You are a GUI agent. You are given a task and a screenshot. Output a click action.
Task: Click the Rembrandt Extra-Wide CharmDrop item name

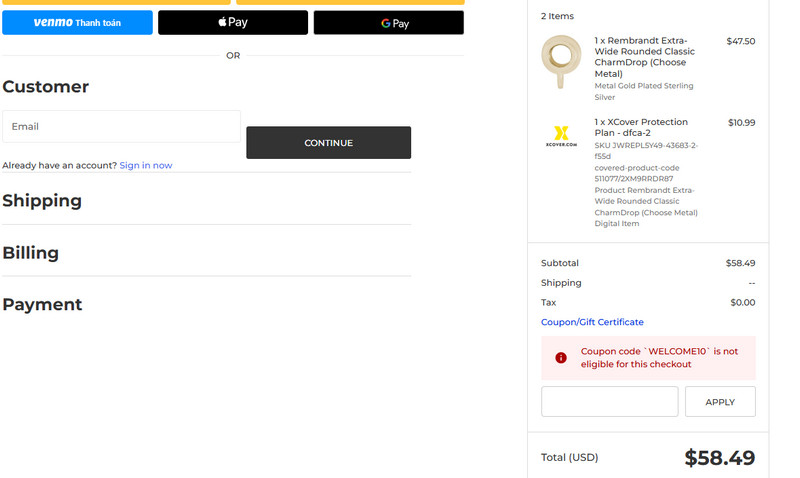[x=645, y=57]
